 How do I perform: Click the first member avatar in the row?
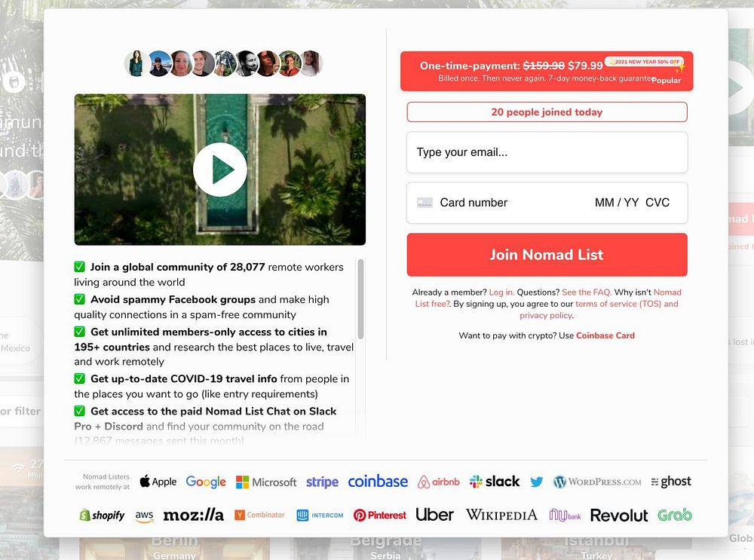136,63
